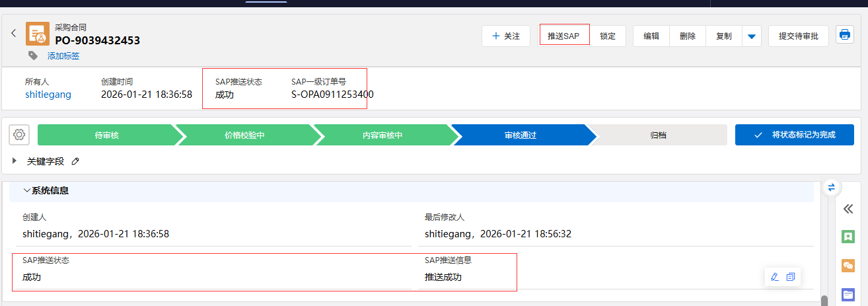Screen dimensions: 868x306
Task: Select the 审核通过 stage
Action: click(x=521, y=135)
